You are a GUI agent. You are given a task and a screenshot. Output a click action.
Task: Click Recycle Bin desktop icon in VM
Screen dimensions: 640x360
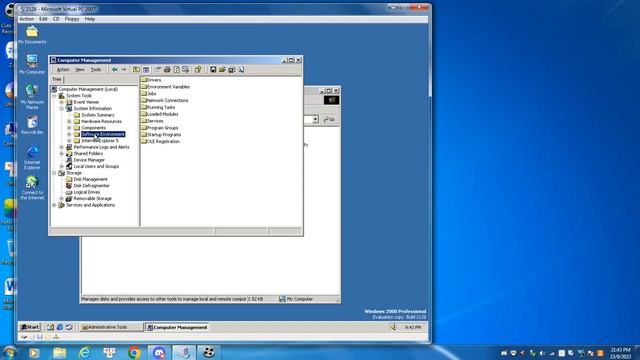tap(32, 125)
